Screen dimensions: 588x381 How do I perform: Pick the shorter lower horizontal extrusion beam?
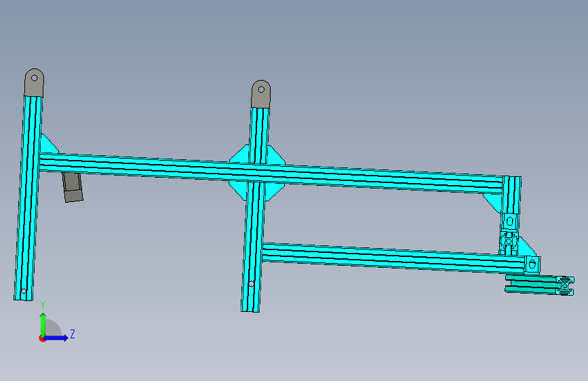[393, 258]
